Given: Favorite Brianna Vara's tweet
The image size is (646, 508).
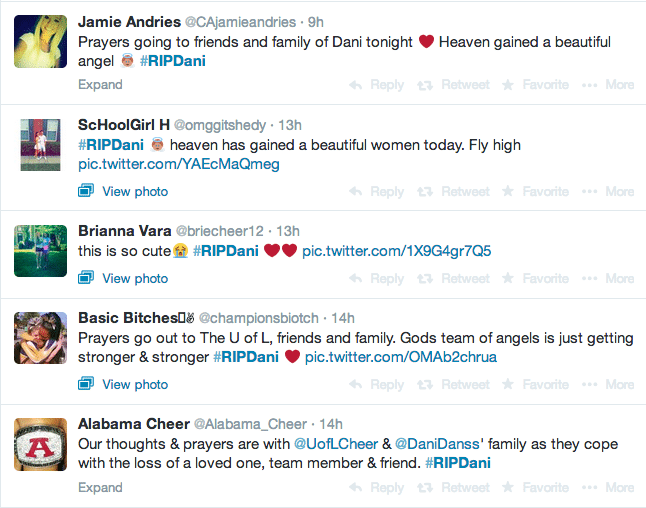Looking at the screenshot, I should 535,279.
